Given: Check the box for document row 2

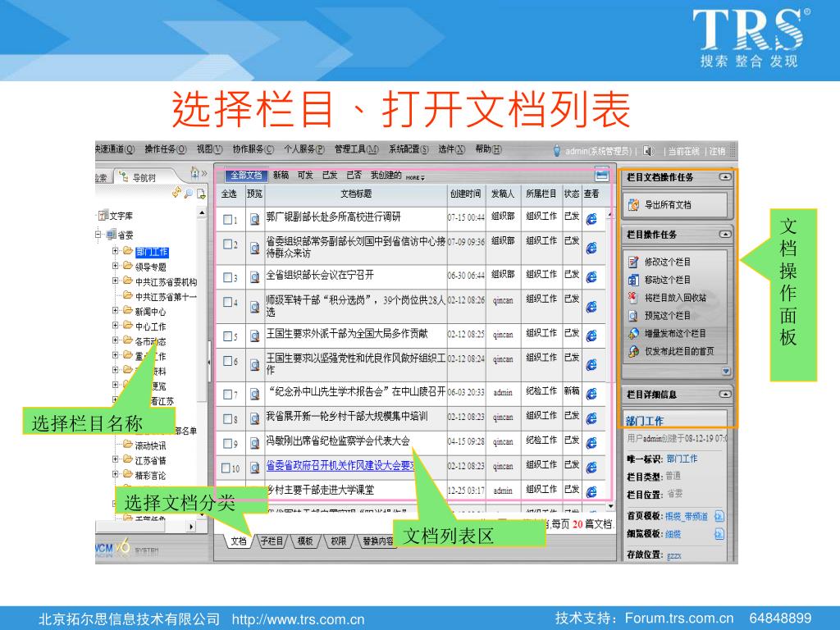Looking at the screenshot, I should (228, 244).
